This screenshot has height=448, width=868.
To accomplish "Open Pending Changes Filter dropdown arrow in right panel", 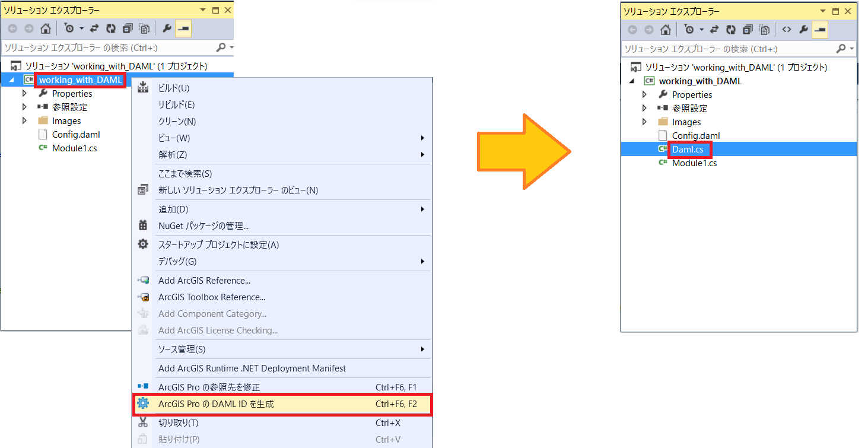I will pyautogui.click(x=702, y=30).
